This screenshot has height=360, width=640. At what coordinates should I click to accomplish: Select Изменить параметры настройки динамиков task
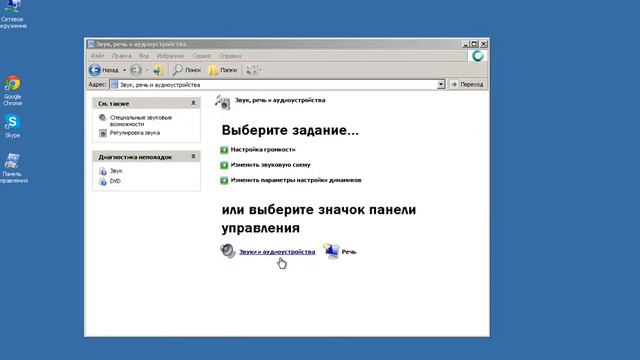point(296,180)
